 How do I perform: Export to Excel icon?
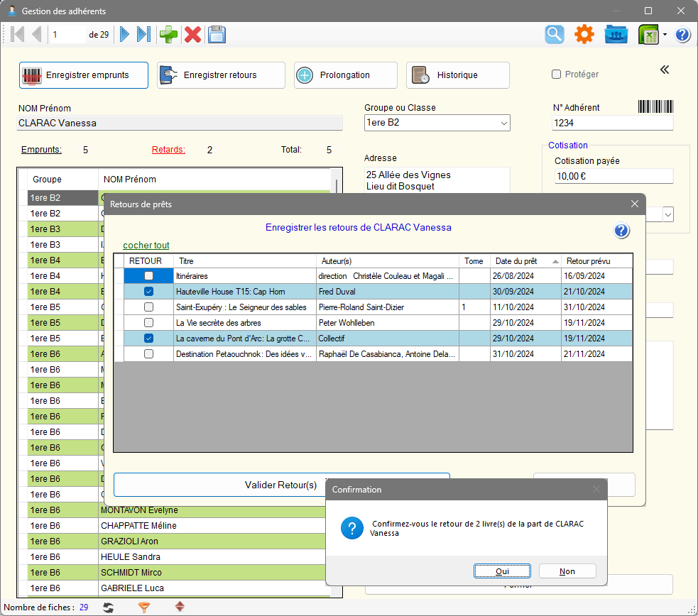[x=648, y=34]
